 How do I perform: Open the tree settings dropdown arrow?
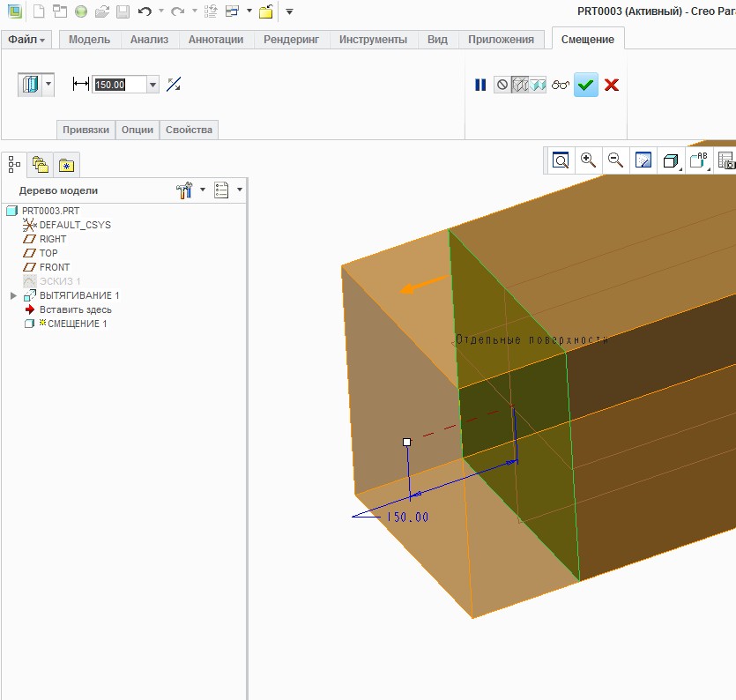pyautogui.click(x=203, y=190)
